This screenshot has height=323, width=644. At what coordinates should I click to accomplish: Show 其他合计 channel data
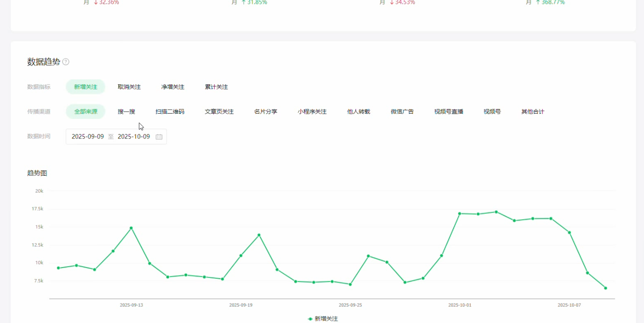click(533, 112)
